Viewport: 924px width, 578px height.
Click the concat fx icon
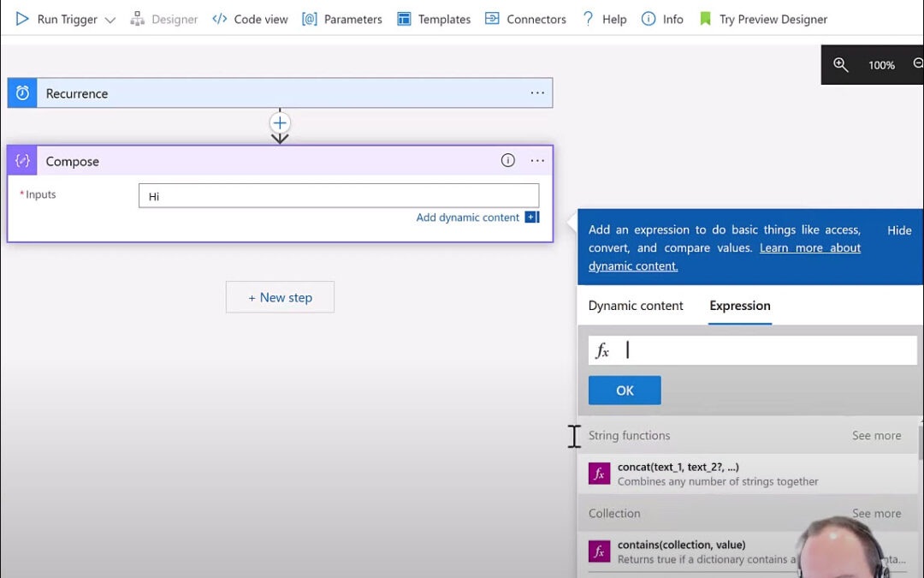599,474
